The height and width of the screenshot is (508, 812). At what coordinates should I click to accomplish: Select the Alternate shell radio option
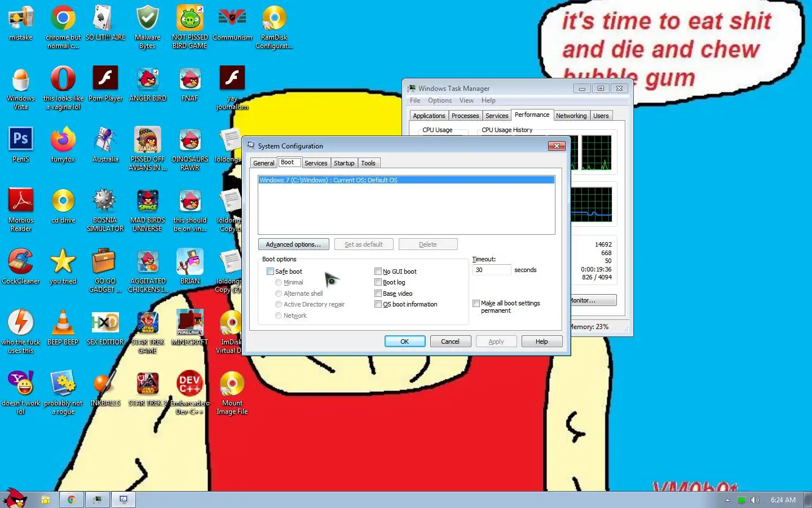tap(279, 294)
